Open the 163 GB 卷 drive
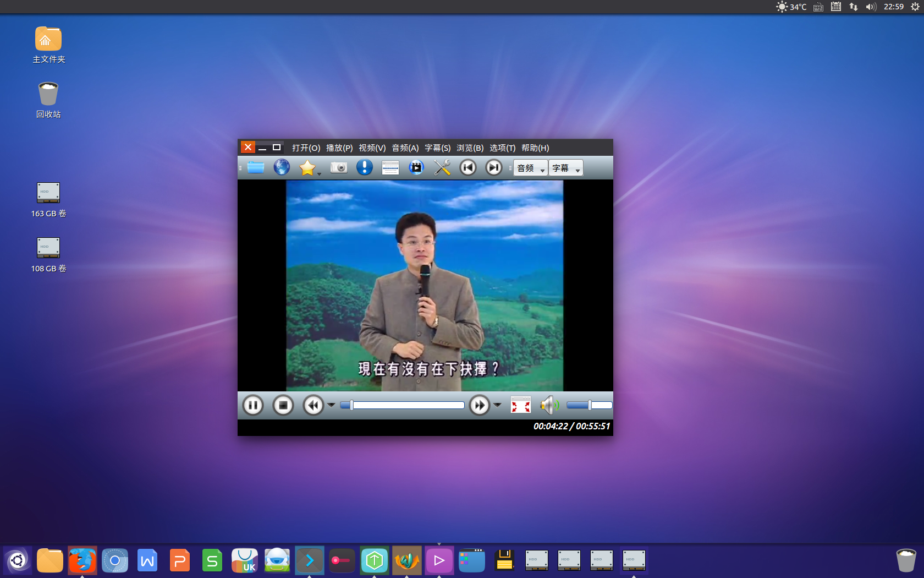 48,199
